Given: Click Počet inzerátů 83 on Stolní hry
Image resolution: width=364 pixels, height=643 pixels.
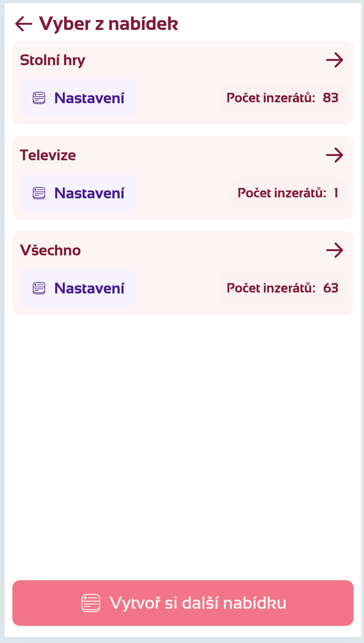Looking at the screenshot, I should click(x=282, y=98).
